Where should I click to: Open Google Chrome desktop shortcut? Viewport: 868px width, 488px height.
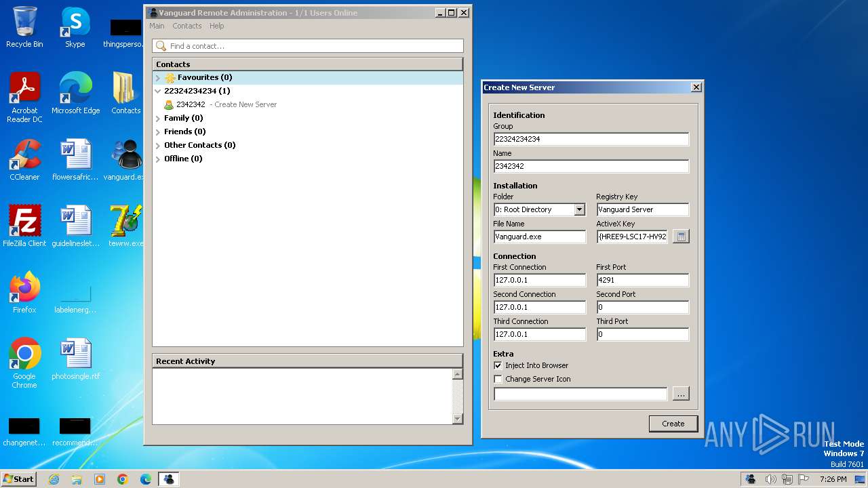tap(24, 363)
